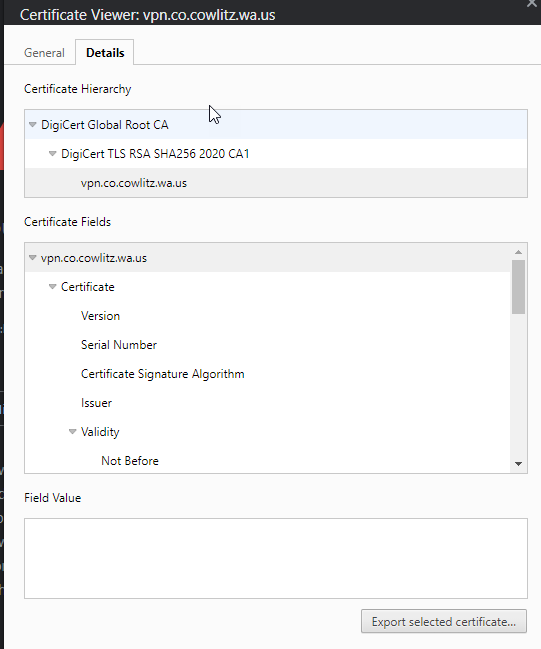The width and height of the screenshot is (541, 649).
Task: Click the scrollbar down arrow
Action: click(x=518, y=464)
